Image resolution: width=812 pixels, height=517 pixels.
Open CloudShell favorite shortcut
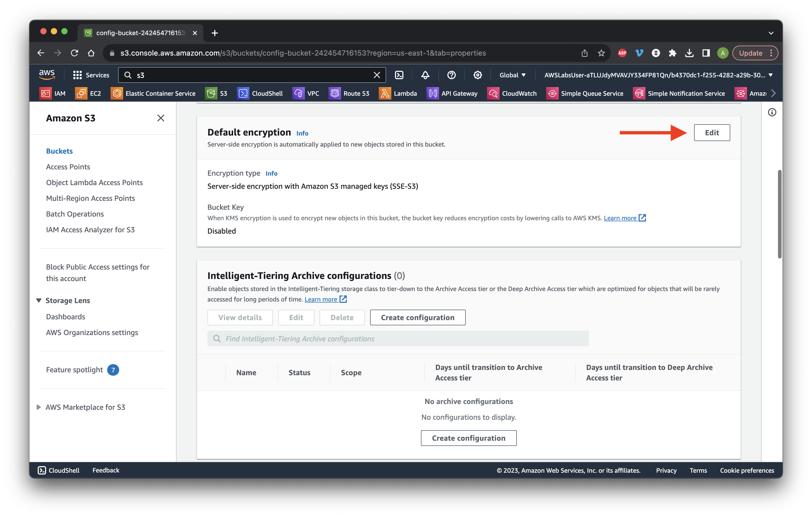tap(260, 94)
